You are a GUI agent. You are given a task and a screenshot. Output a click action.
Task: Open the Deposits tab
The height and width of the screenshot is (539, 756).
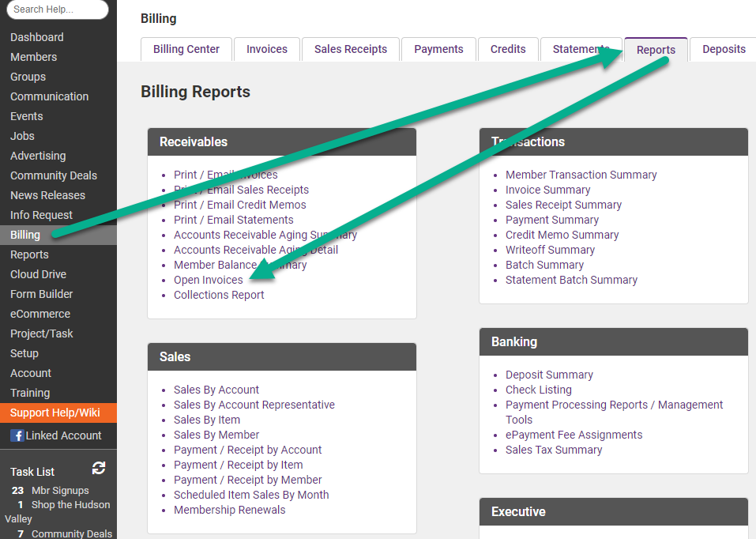[x=724, y=49]
